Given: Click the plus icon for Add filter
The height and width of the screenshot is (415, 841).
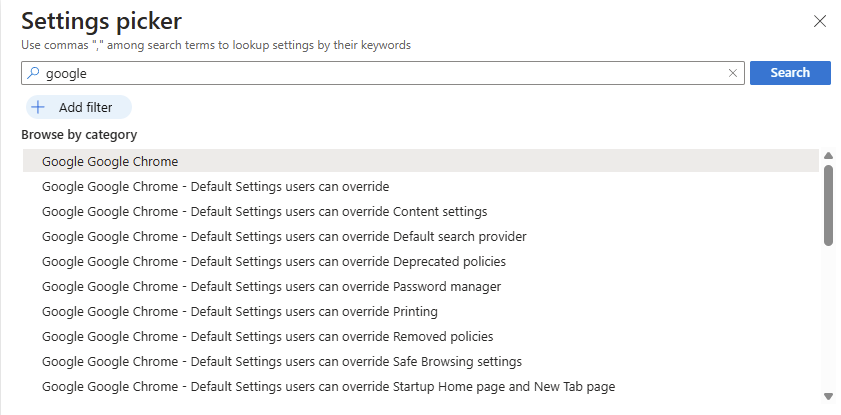Looking at the screenshot, I should 38,107.
